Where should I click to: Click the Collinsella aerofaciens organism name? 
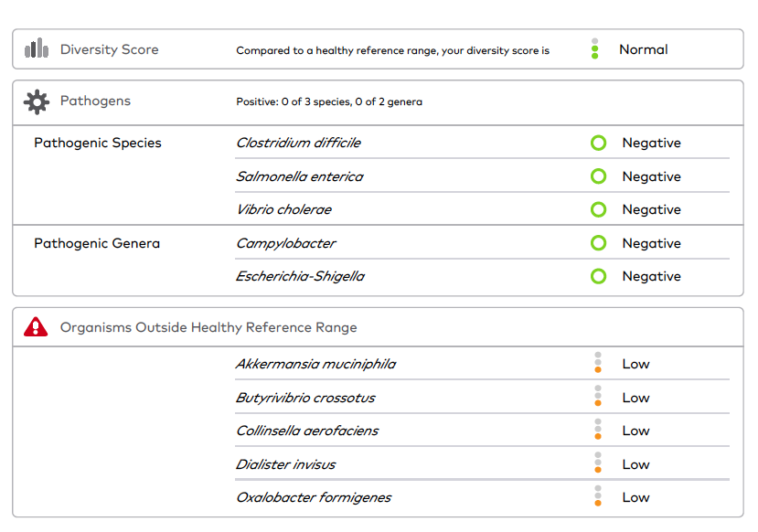pos(307,431)
